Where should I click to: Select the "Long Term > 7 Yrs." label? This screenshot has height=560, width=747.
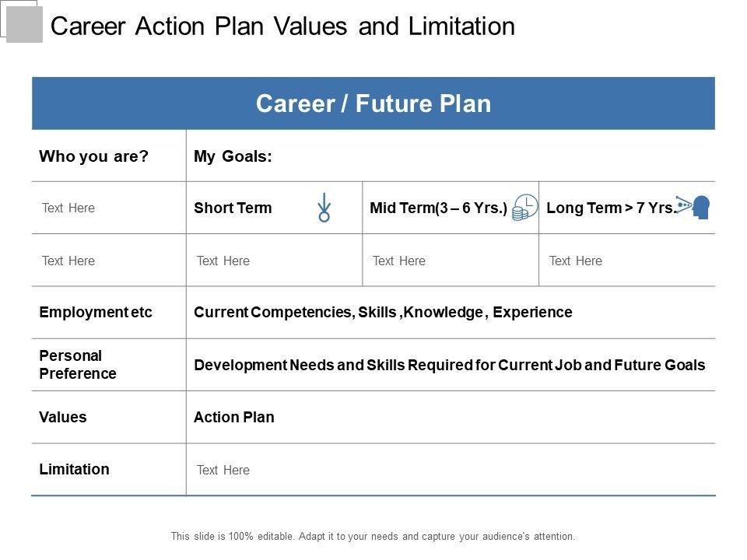pyautogui.click(x=610, y=208)
